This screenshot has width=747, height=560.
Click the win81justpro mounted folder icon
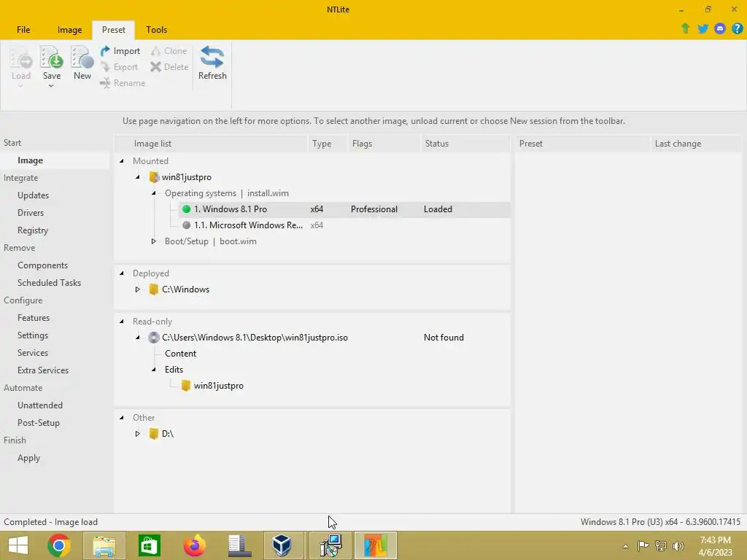(153, 177)
